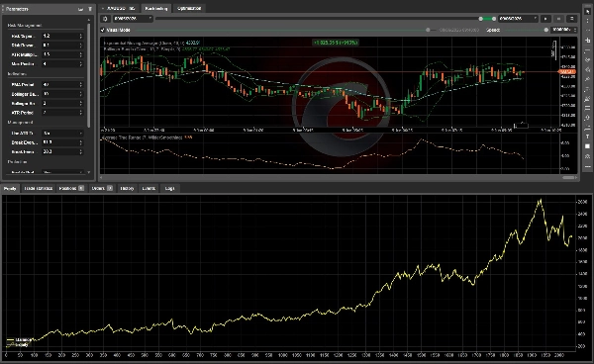Click the Parameters panel load/save icon
Image resolution: width=594 pixels, height=364 pixels.
pos(80,9)
